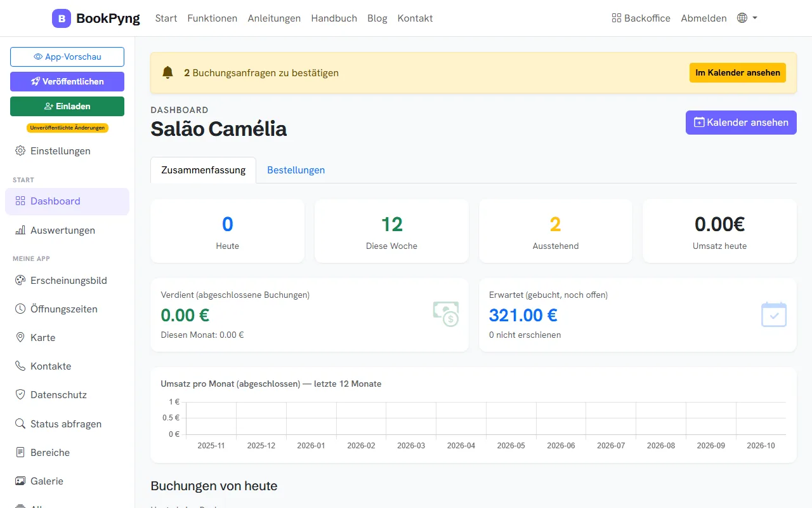Click Im Kalender ansehen yellow button
Screen dimensions: 812x508
pyautogui.click(x=738, y=72)
